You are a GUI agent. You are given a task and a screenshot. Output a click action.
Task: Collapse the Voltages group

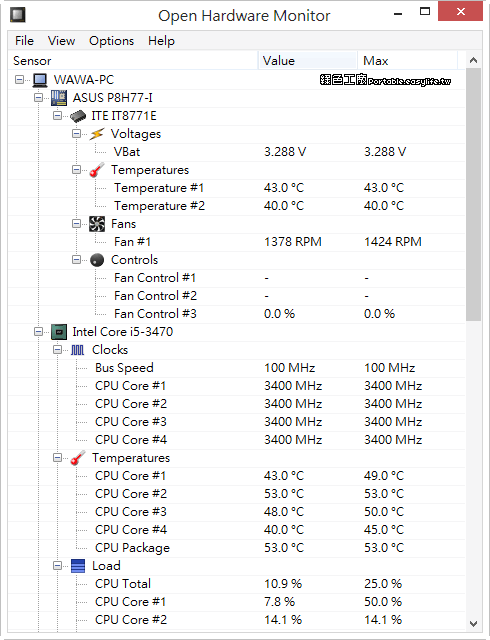point(76,133)
